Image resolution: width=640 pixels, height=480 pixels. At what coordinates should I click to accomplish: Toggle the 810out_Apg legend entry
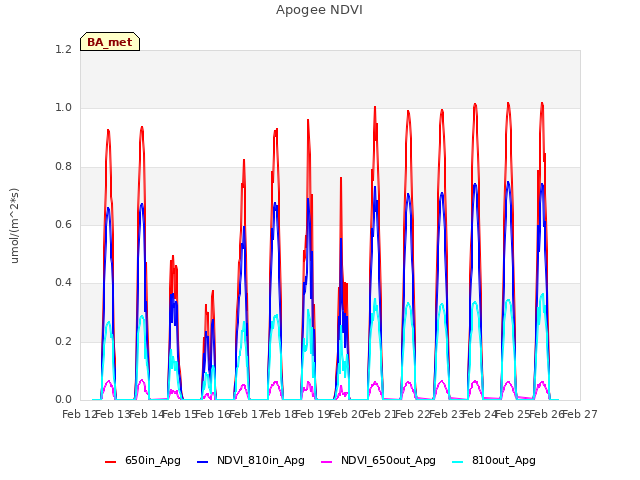[x=494, y=461]
